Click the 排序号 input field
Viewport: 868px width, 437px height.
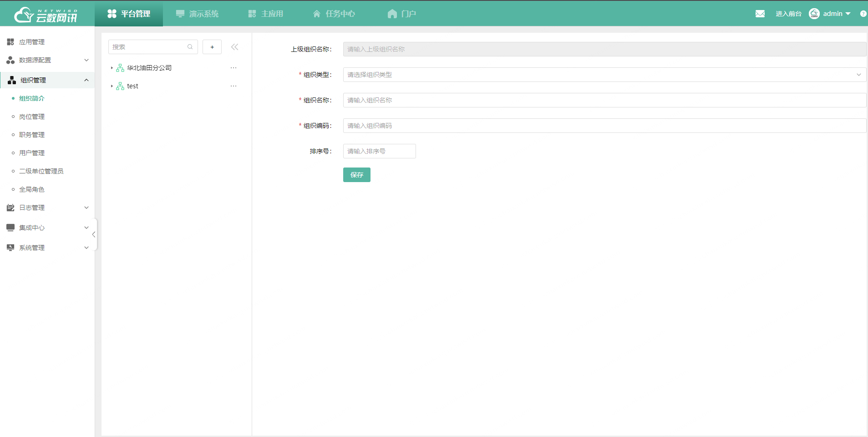(379, 151)
